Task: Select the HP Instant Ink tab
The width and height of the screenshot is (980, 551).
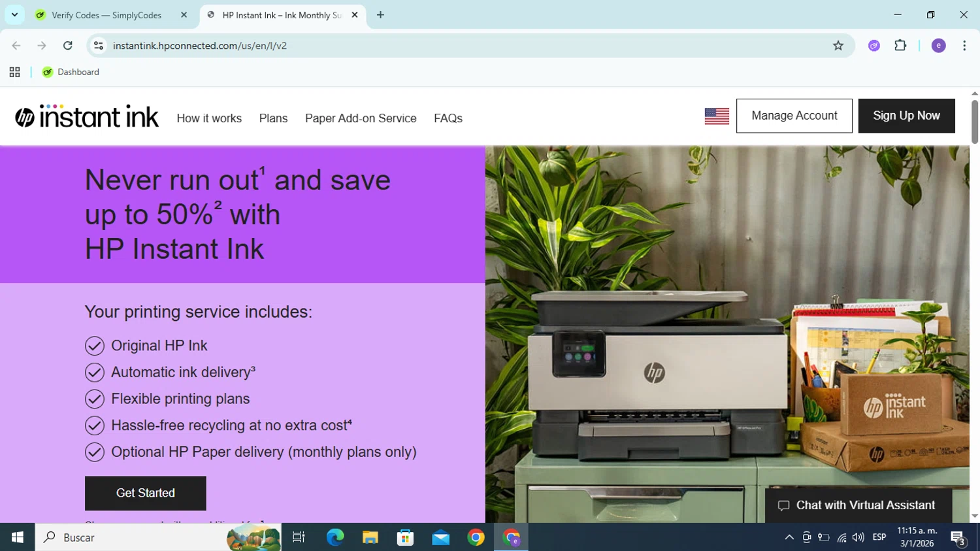Action: 281,15
